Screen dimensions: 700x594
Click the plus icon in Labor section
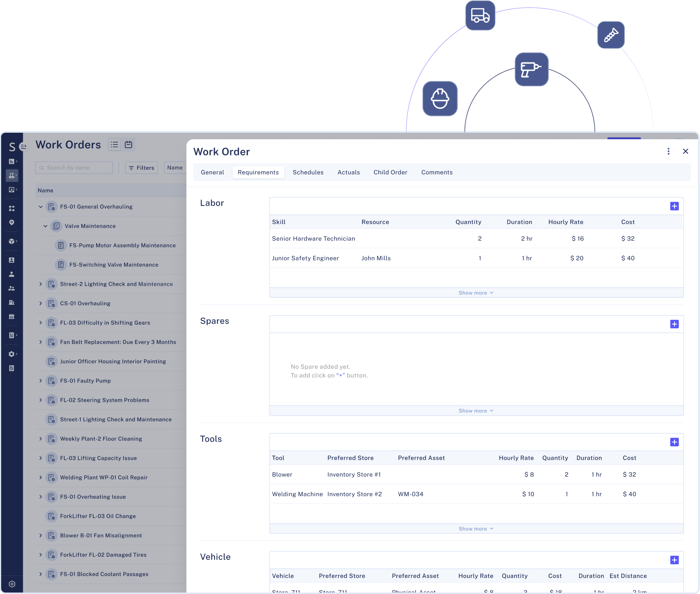(x=674, y=206)
